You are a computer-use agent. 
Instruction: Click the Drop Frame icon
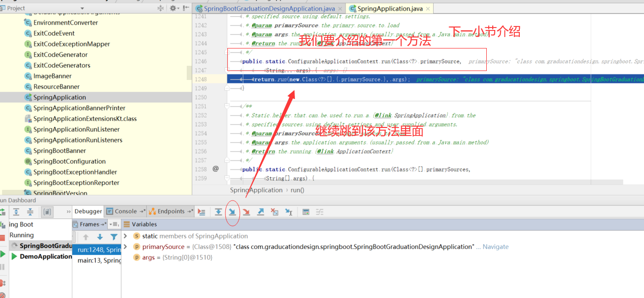click(x=273, y=211)
